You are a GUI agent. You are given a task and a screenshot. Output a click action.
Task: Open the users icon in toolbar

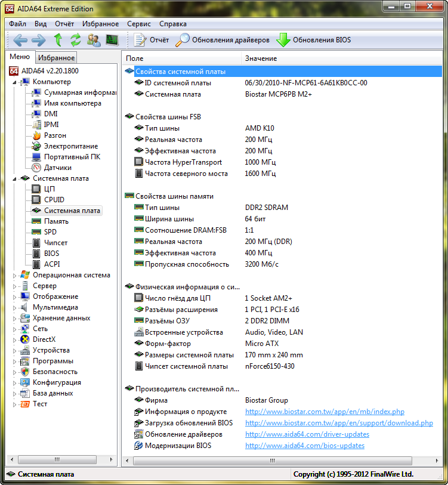pos(94,40)
